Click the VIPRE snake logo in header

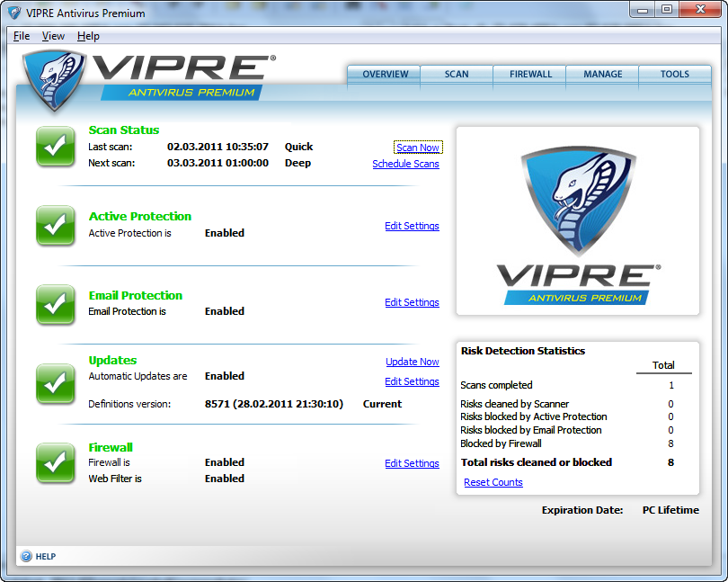coord(54,82)
